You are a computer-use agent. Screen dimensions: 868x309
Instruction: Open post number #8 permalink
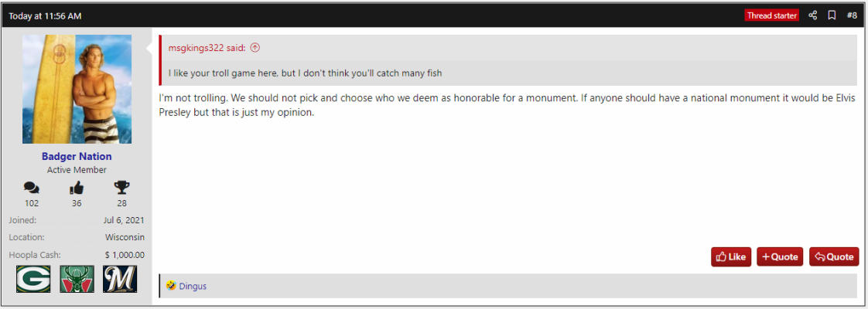(852, 15)
